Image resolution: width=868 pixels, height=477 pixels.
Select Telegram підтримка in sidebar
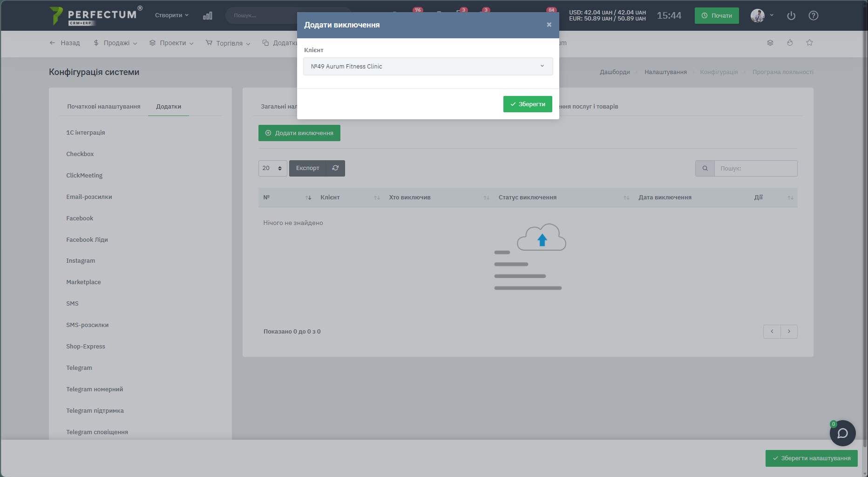coord(95,410)
